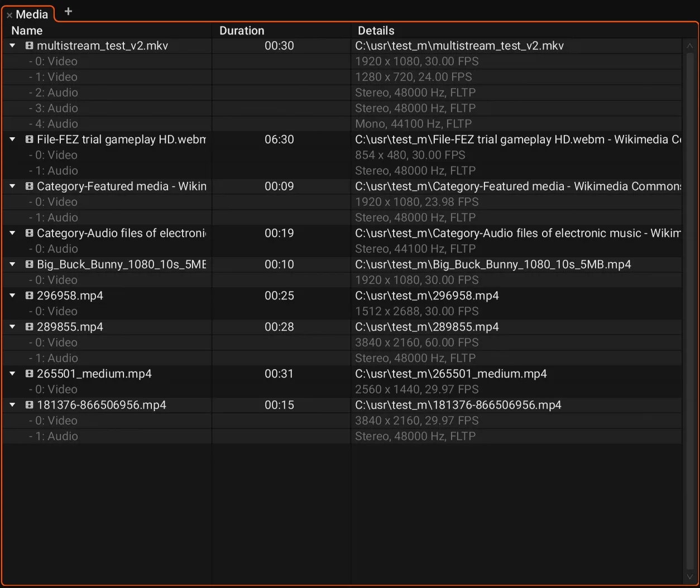
Task: Collapse the Category-Featured media entry
Action: coord(12,186)
